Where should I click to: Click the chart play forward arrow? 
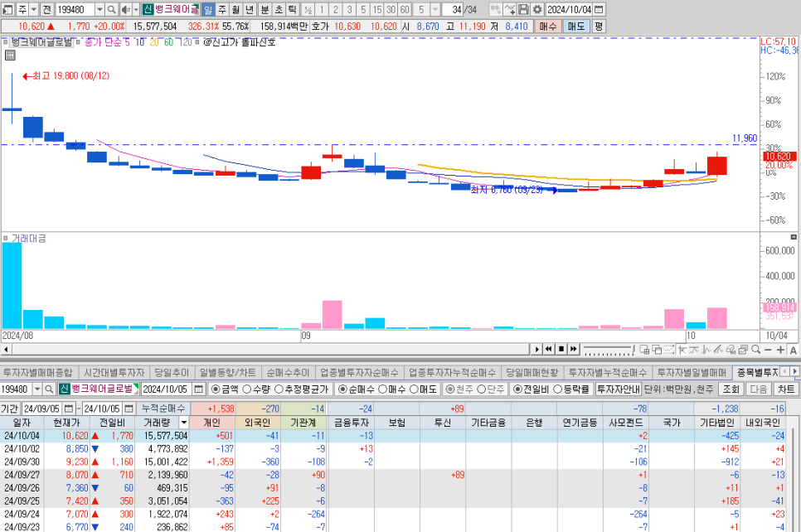[x=536, y=349]
